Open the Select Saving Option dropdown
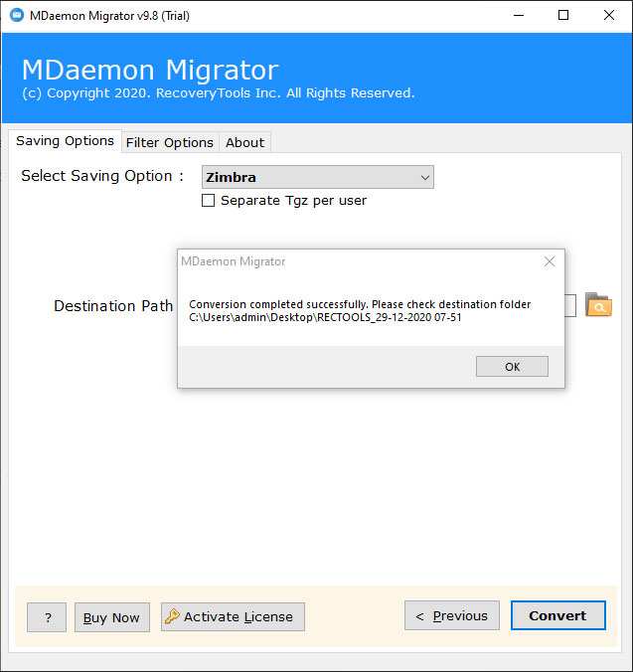The height and width of the screenshot is (672, 633). pos(318,177)
